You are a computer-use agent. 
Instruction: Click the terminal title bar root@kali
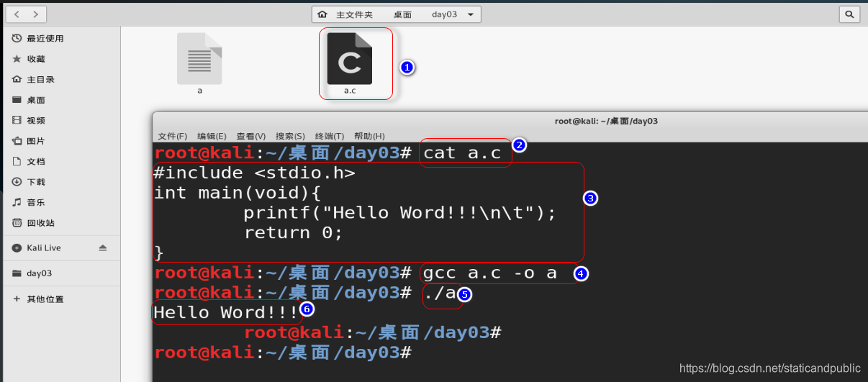point(606,121)
